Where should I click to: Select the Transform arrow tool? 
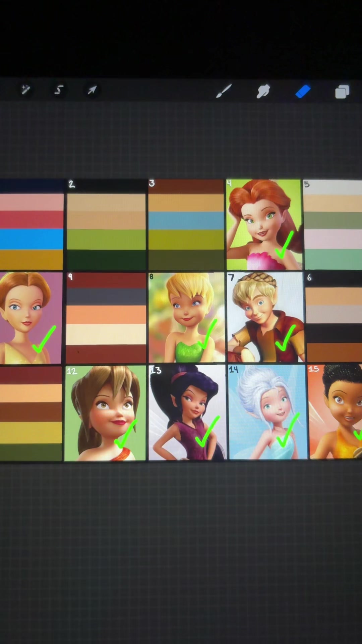[x=92, y=90]
